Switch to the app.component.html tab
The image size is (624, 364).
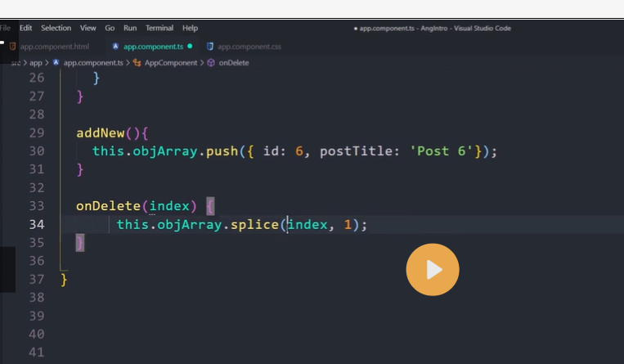click(54, 47)
